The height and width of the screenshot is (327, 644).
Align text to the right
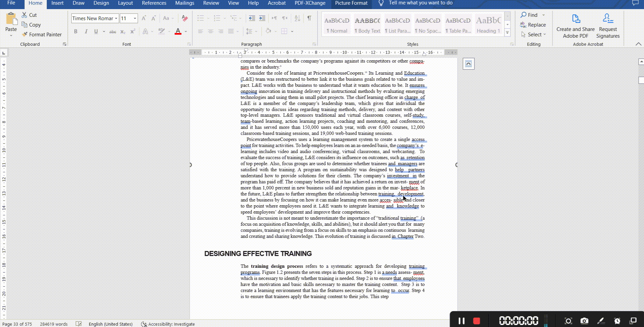(x=221, y=32)
